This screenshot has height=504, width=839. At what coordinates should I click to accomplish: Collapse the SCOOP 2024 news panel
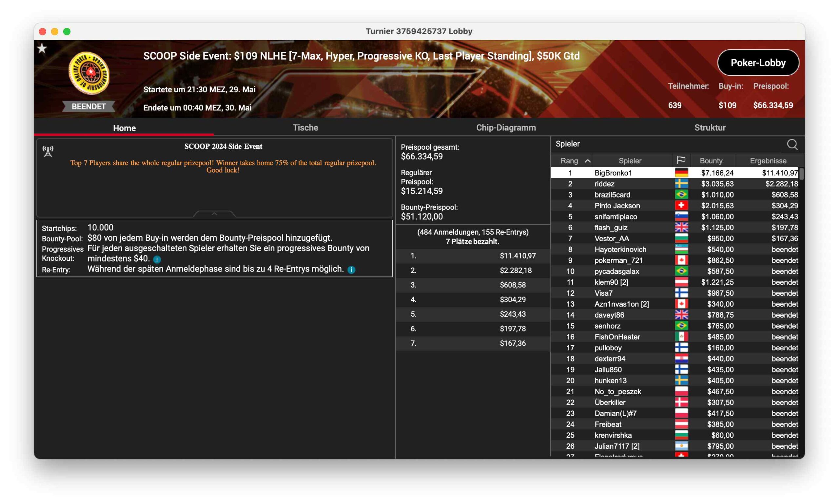214,214
